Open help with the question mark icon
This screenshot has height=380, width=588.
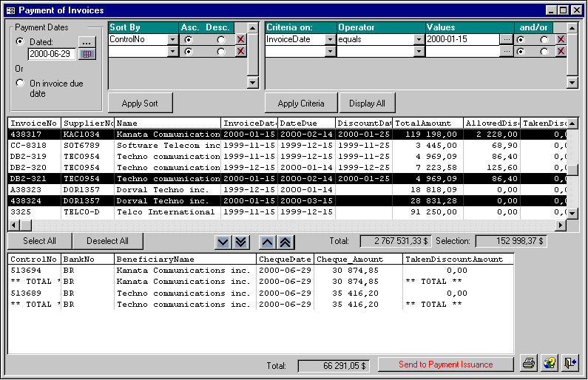(550, 363)
